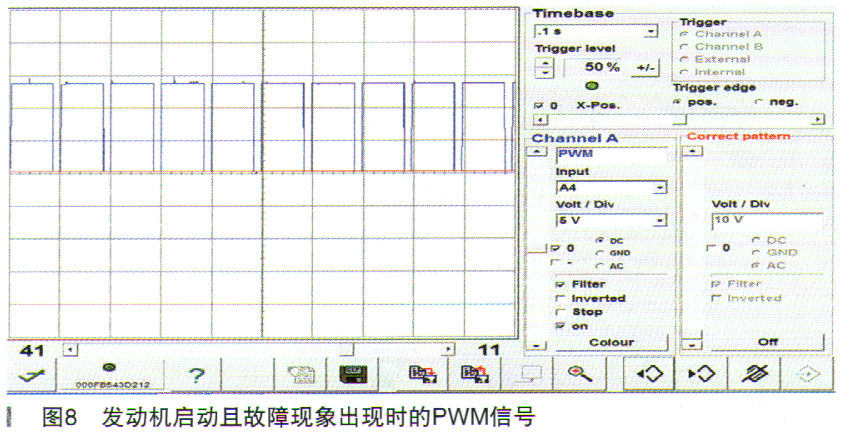Click Correct pattern vertical up arrow
This screenshot has width=843, height=433.
point(692,152)
